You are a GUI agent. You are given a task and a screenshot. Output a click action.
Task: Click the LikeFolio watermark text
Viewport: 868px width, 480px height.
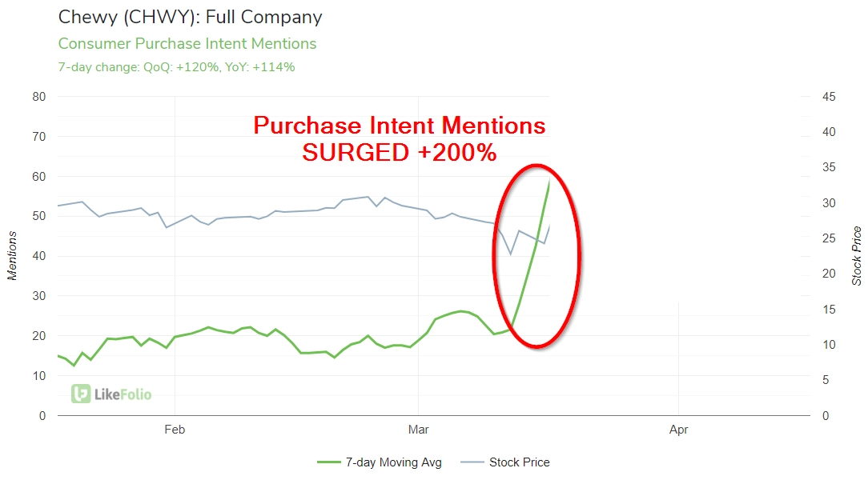[123, 394]
